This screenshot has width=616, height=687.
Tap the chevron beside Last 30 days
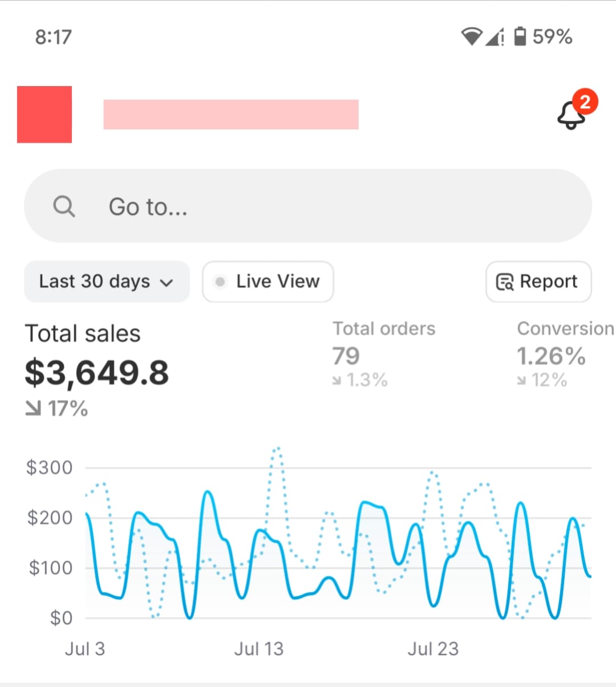[167, 283]
